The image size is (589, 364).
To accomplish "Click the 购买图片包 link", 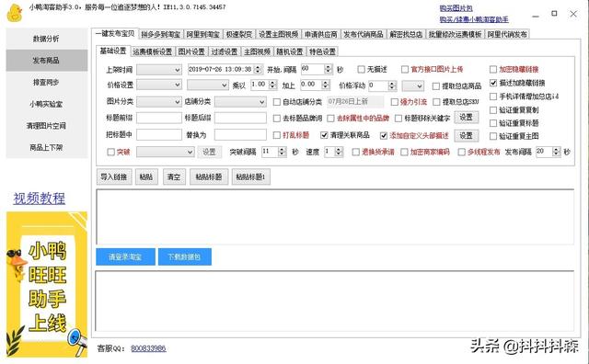I will (456, 8).
